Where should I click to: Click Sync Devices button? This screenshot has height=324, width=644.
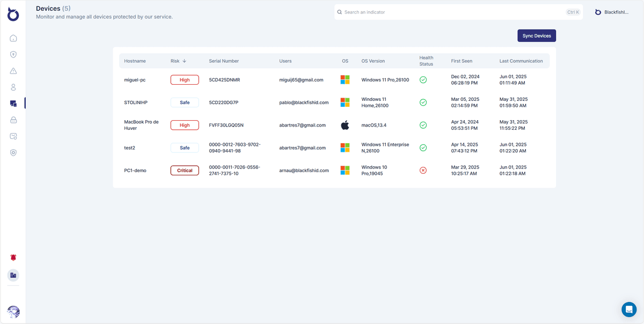(537, 35)
